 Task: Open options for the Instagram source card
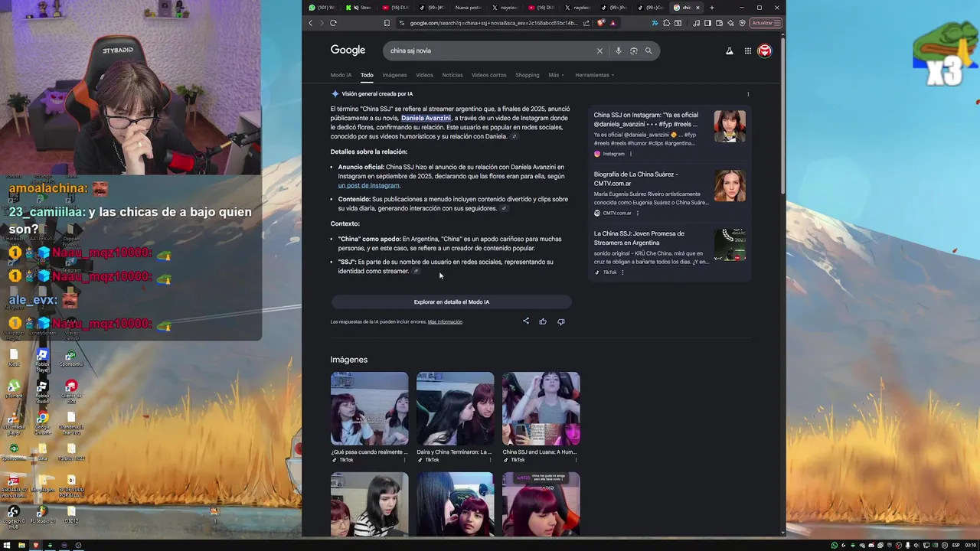pos(631,154)
